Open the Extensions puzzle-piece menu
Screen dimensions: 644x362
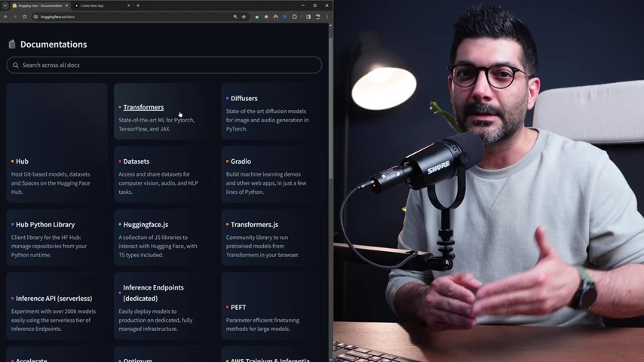[295, 17]
